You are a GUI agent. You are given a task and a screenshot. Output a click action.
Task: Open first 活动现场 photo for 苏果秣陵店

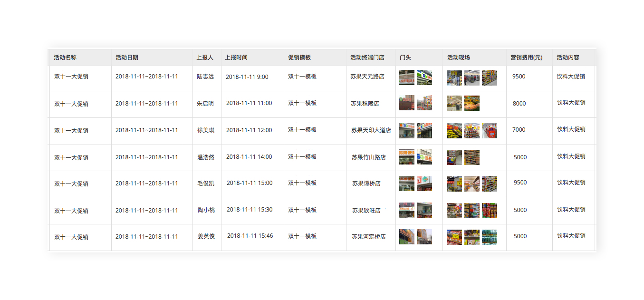pyautogui.click(x=454, y=103)
